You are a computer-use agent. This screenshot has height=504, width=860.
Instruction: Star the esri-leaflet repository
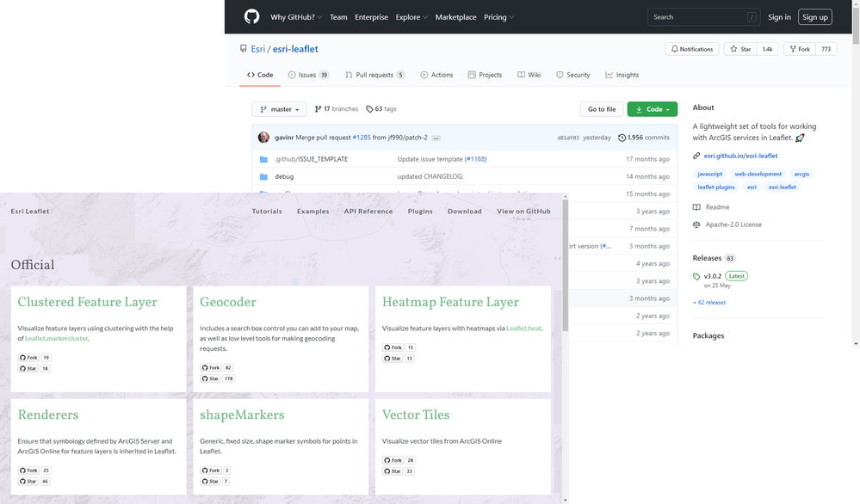[740, 49]
